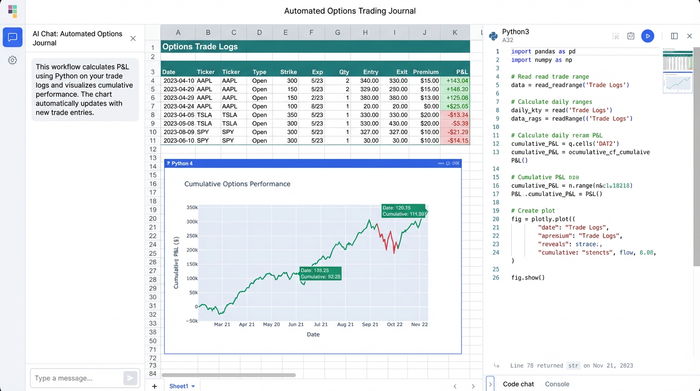Click the P&L column header cell

(x=455, y=71)
